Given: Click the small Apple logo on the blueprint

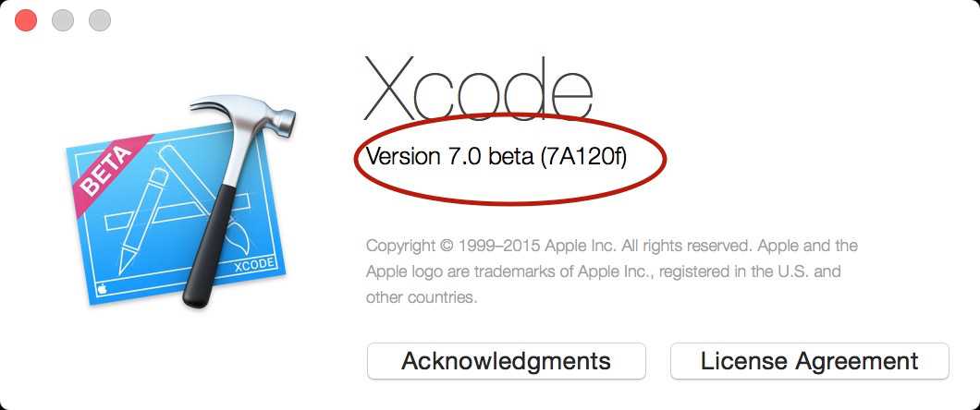Looking at the screenshot, I should 102,287.
